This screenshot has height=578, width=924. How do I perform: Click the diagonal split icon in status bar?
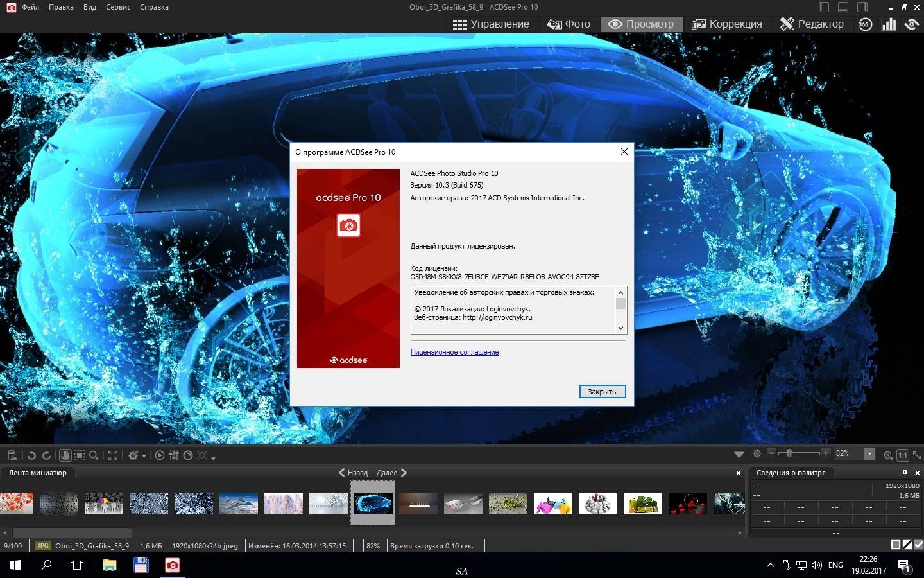pos(907,545)
